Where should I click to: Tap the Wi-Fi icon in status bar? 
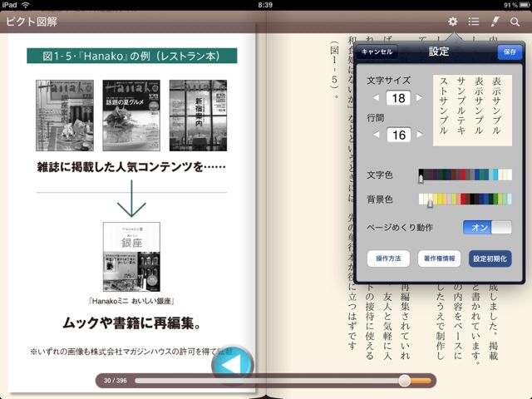pos(26,5)
